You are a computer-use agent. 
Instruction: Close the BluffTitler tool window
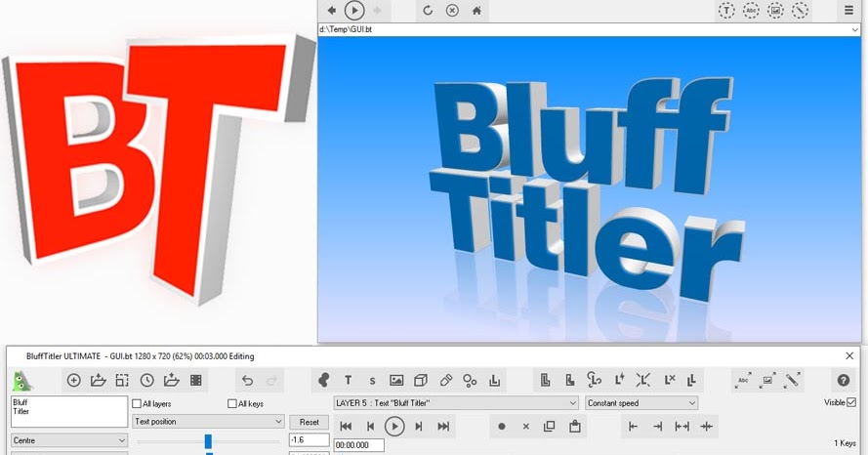coord(849,356)
